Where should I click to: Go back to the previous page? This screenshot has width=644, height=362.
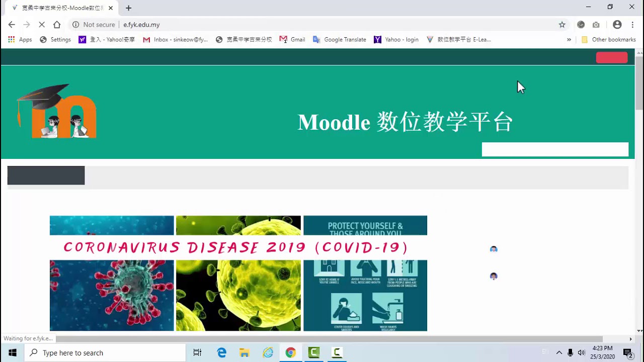click(x=12, y=25)
